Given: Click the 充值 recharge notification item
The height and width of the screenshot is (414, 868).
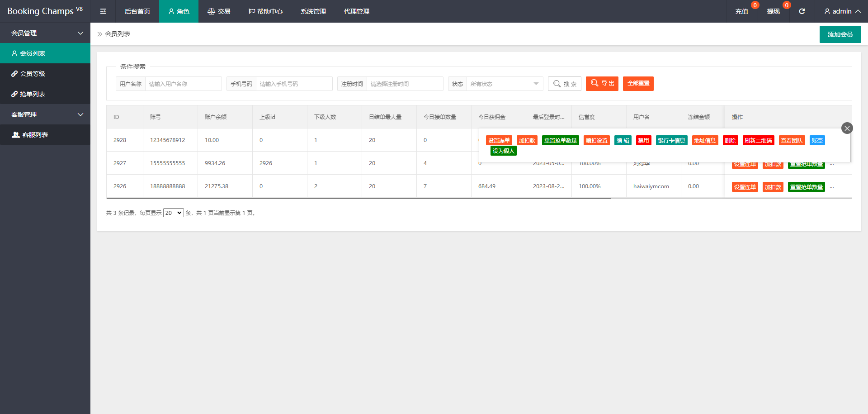Looking at the screenshot, I should click(741, 11).
